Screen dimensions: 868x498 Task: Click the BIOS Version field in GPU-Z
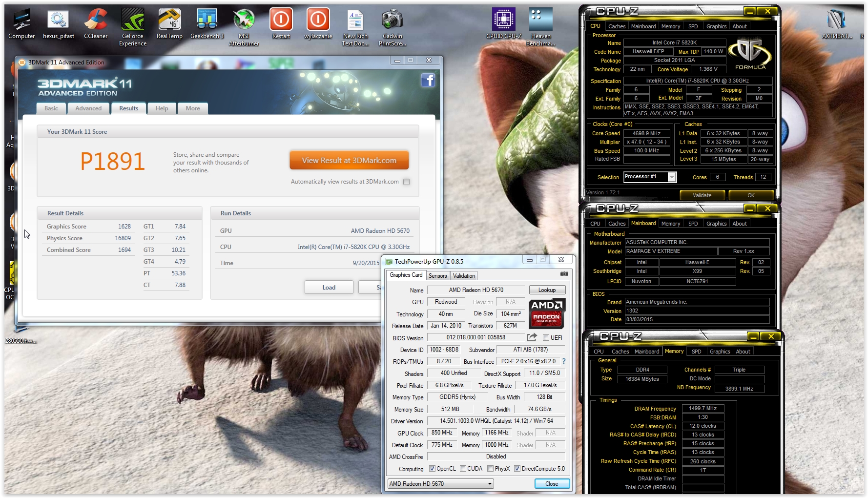click(476, 337)
